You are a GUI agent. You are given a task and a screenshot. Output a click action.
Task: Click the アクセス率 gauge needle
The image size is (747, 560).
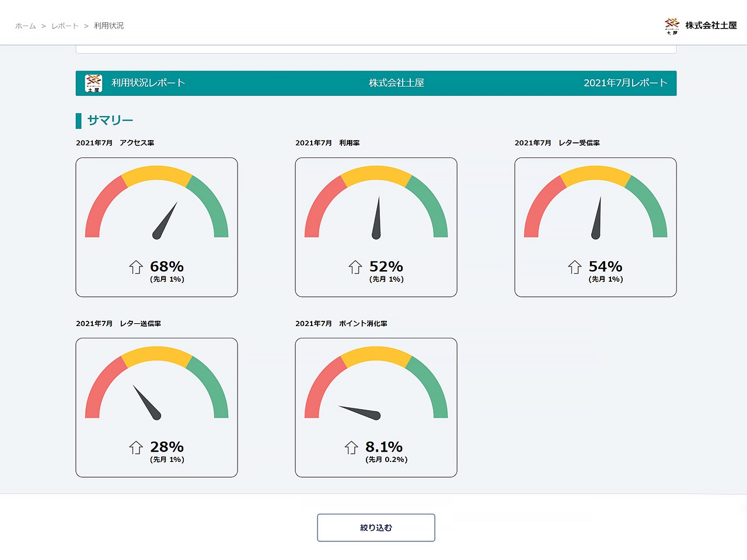pos(165,220)
